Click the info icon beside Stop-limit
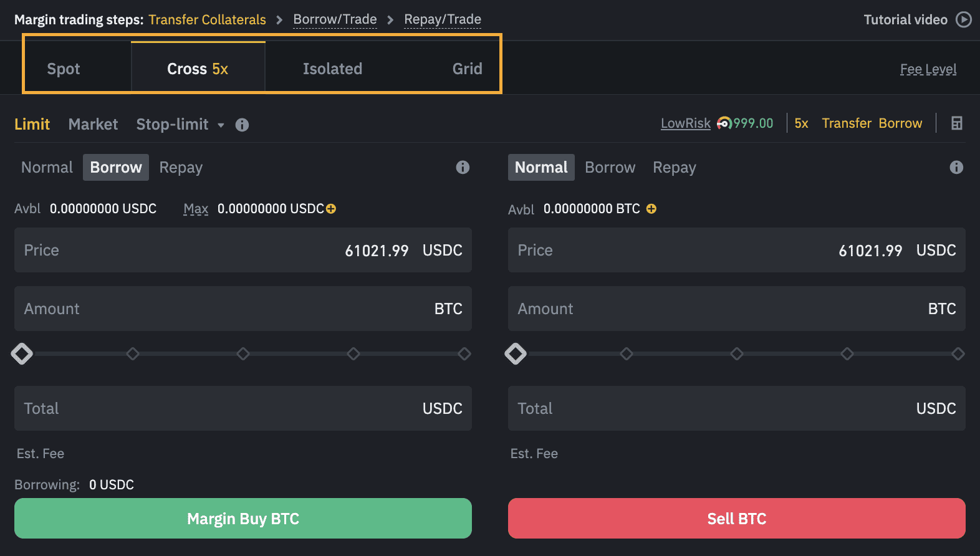 pyautogui.click(x=242, y=125)
